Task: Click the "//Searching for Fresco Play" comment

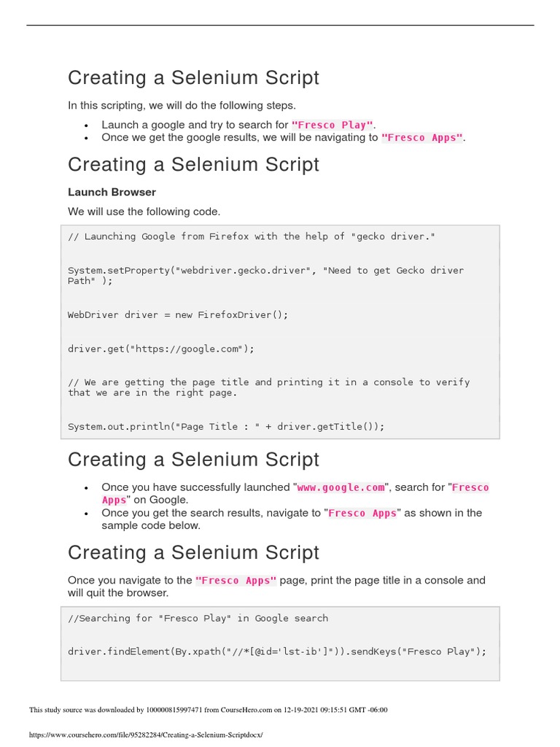Action: click(x=198, y=618)
